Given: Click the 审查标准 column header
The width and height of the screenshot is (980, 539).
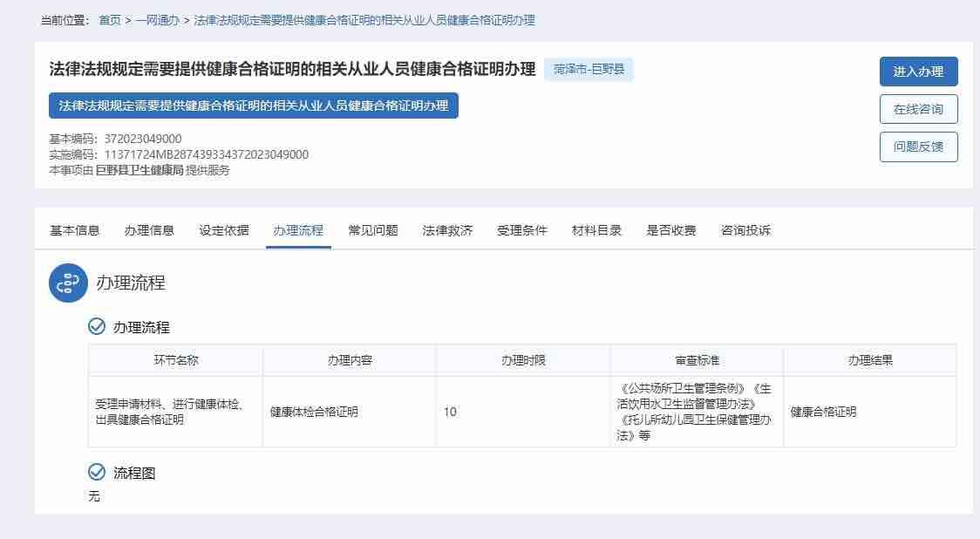Looking at the screenshot, I should 697,360.
